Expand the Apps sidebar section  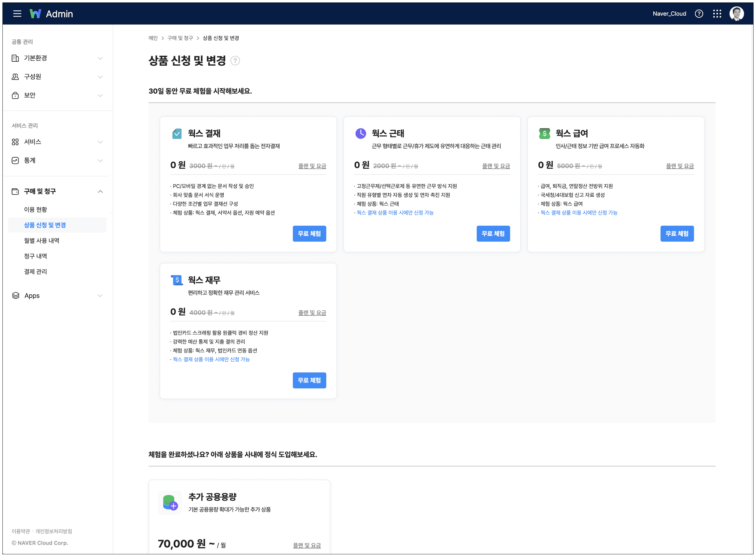[x=57, y=296]
